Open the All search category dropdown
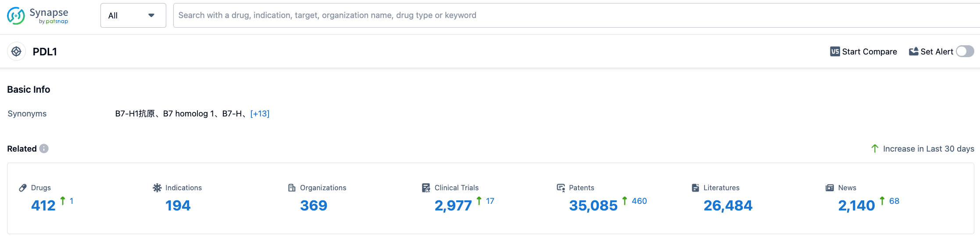Screen dimensions: 980x239 pos(133,15)
